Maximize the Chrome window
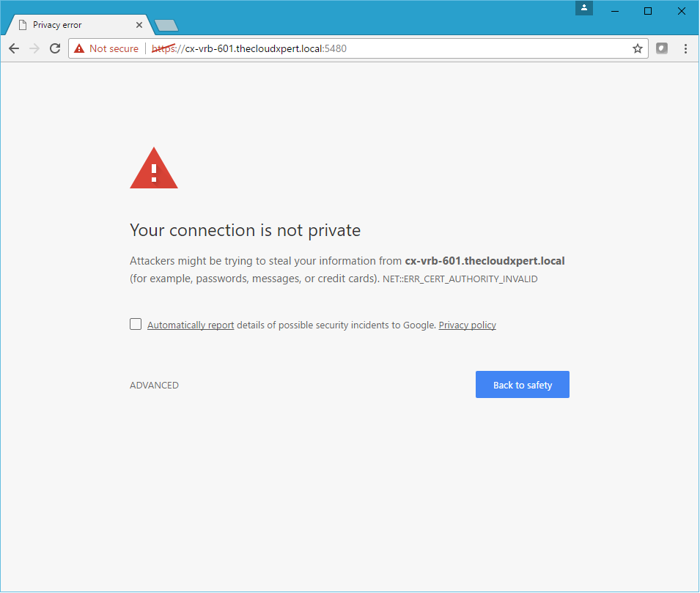 pyautogui.click(x=648, y=10)
